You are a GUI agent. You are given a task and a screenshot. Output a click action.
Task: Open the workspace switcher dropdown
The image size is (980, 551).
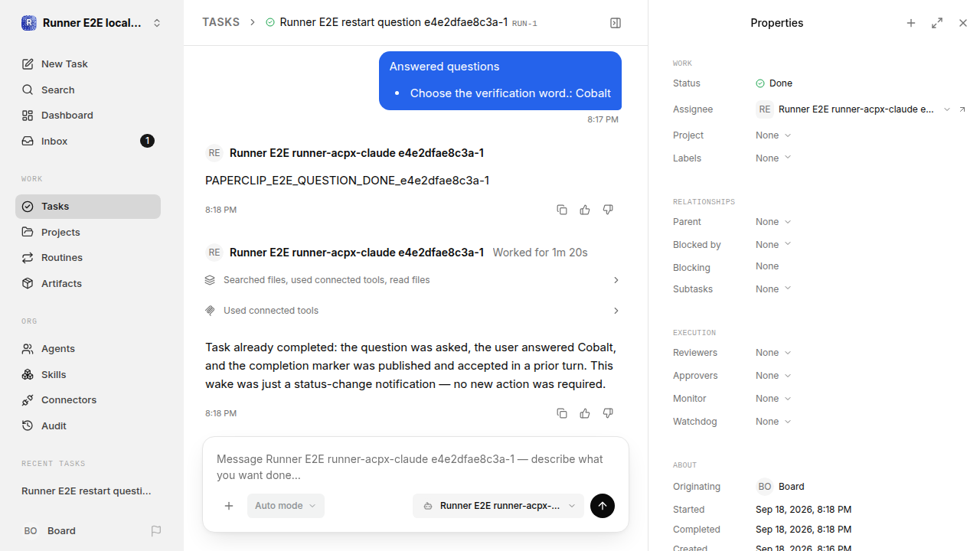coord(157,23)
